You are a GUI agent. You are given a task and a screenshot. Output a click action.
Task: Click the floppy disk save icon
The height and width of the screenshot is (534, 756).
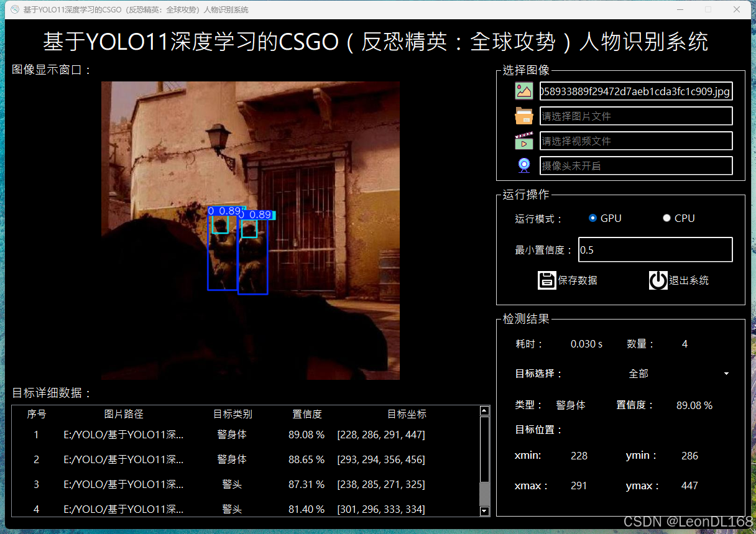point(547,280)
